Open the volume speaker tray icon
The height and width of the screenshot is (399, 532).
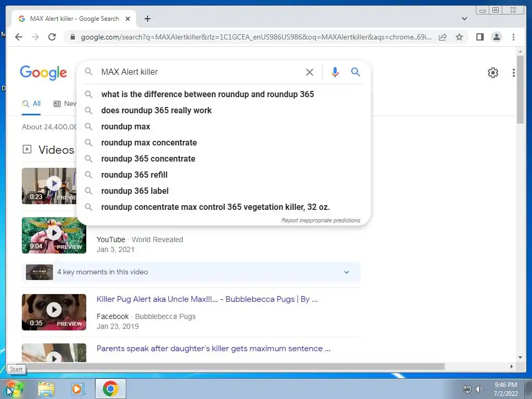[x=480, y=389]
